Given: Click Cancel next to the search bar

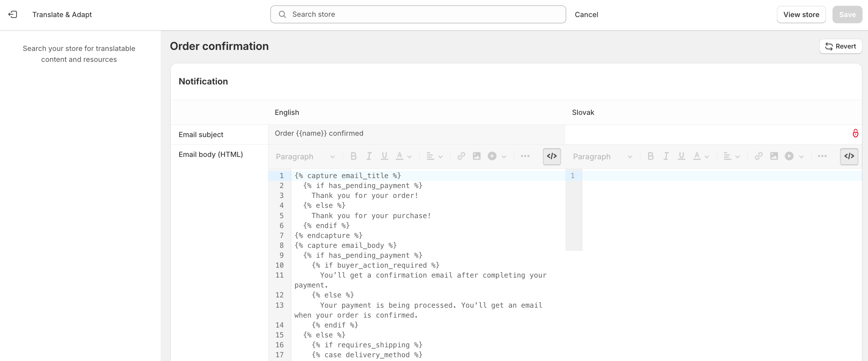Looking at the screenshot, I should (x=586, y=14).
